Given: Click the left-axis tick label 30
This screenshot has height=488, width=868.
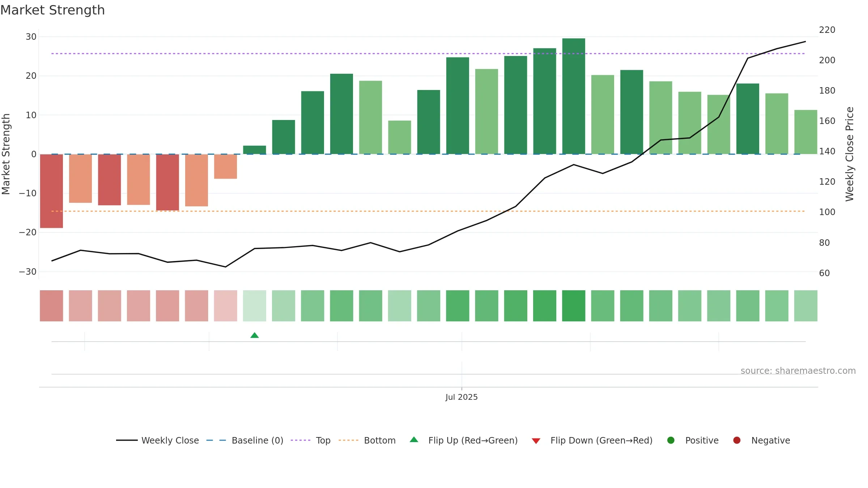Looking at the screenshot, I should tap(31, 37).
